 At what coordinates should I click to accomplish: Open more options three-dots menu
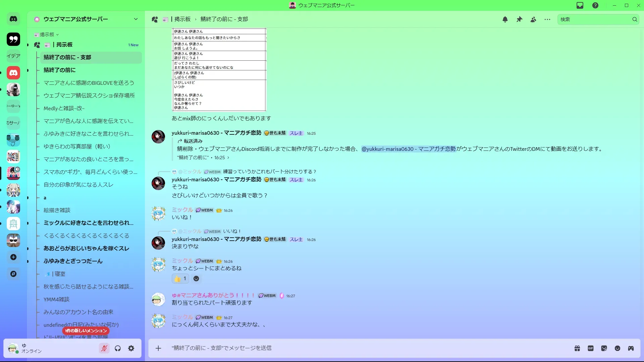[x=547, y=19]
